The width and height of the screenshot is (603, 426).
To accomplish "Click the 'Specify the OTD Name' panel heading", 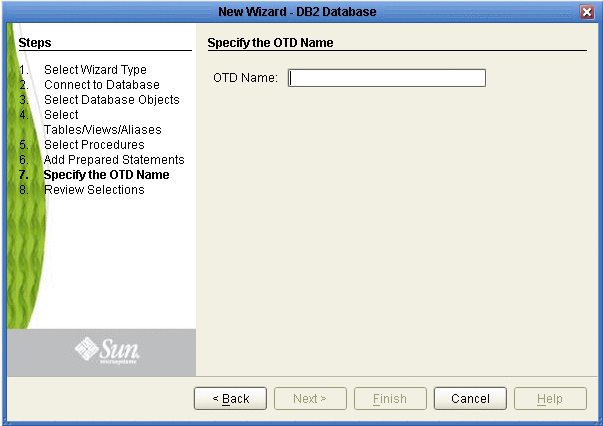I will 270,43.
